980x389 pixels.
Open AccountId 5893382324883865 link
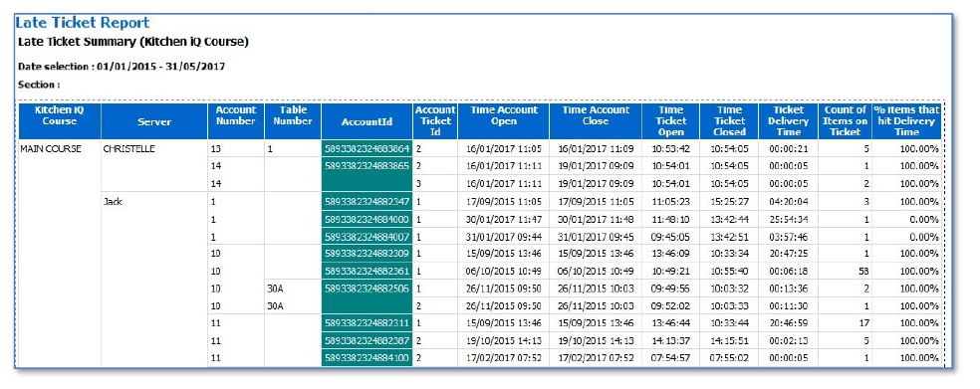[x=367, y=166]
